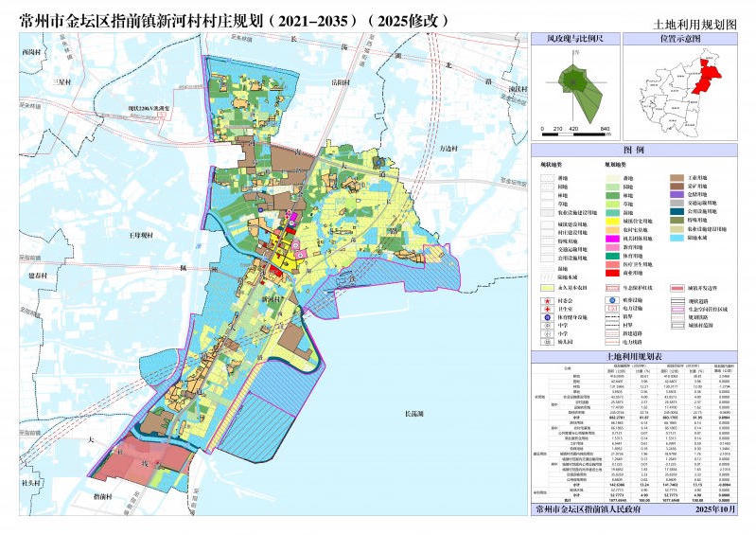Click the main plan title at top
The width and height of the screenshot is (756, 535).
[235, 21]
